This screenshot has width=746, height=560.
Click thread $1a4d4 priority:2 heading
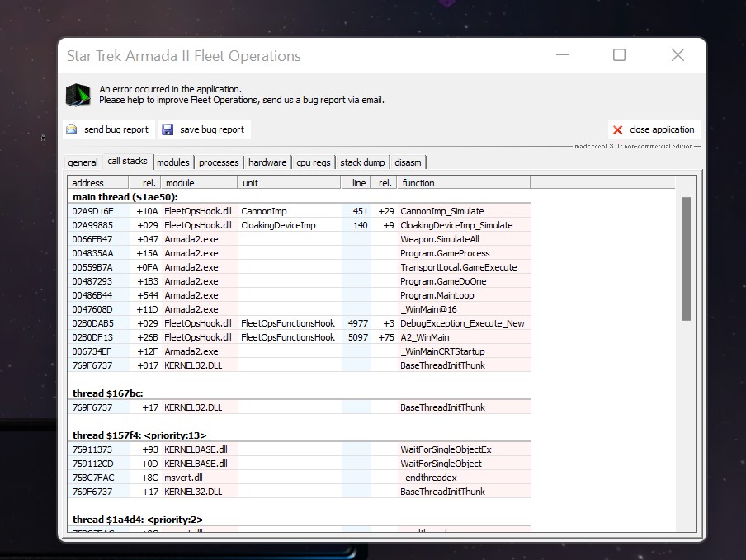coord(138,520)
